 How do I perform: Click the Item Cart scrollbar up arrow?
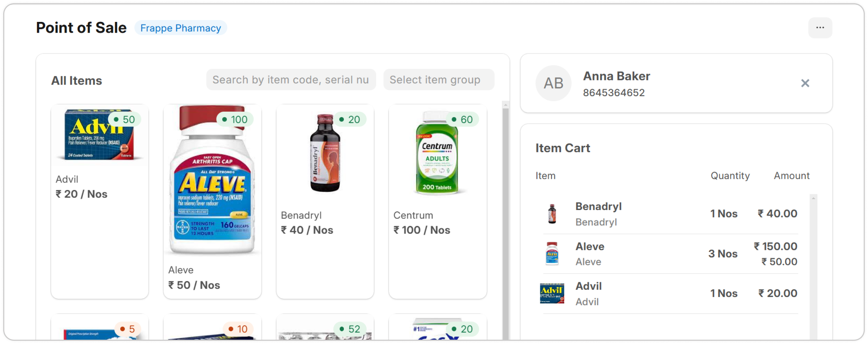tap(813, 198)
